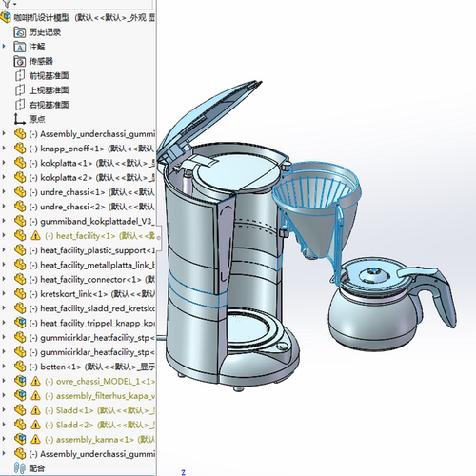
Task: Select undre_chassi<2> component text
Action: coord(92,207)
